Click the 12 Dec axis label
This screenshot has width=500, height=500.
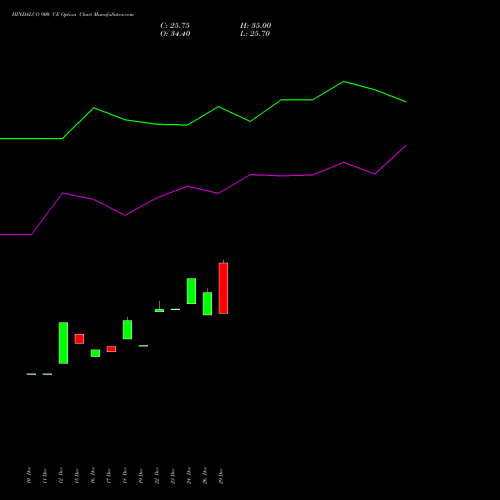tap(61, 475)
